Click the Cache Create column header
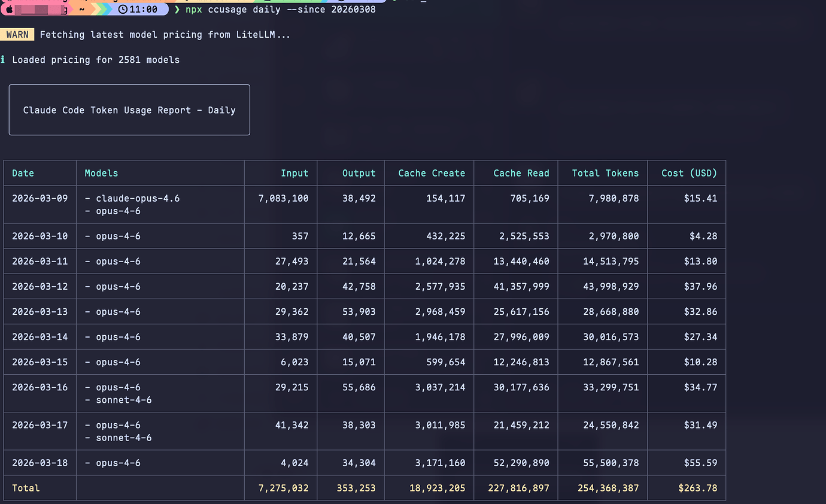Viewport: 826px width, 504px height. coord(432,173)
